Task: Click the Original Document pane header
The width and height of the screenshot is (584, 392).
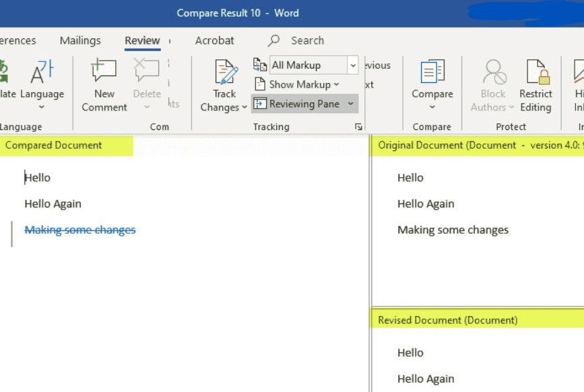Action: pos(478,145)
